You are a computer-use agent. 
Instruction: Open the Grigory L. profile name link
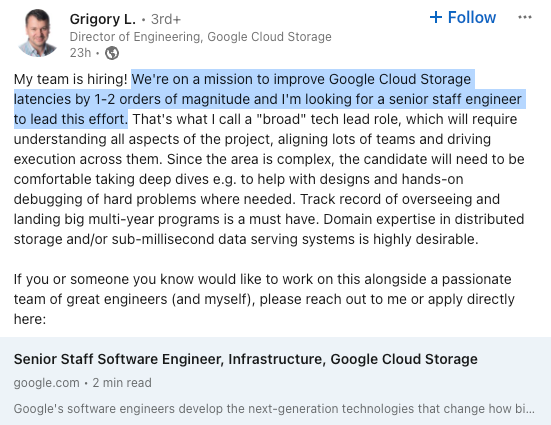(103, 19)
